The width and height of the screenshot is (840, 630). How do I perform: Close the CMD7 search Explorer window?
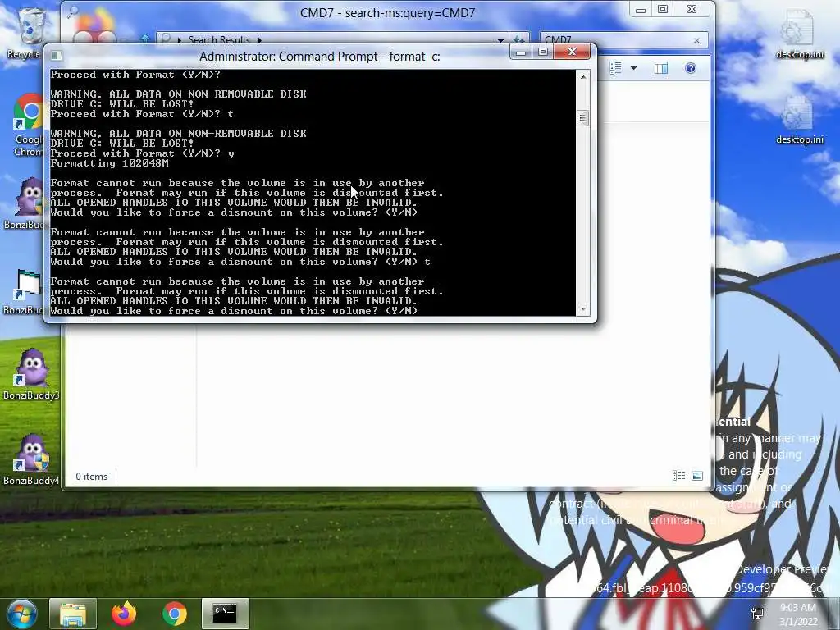(692, 10)
